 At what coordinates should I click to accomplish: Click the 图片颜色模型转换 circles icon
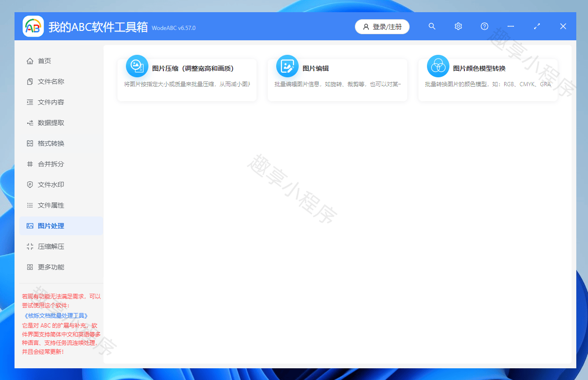[438, 66]
